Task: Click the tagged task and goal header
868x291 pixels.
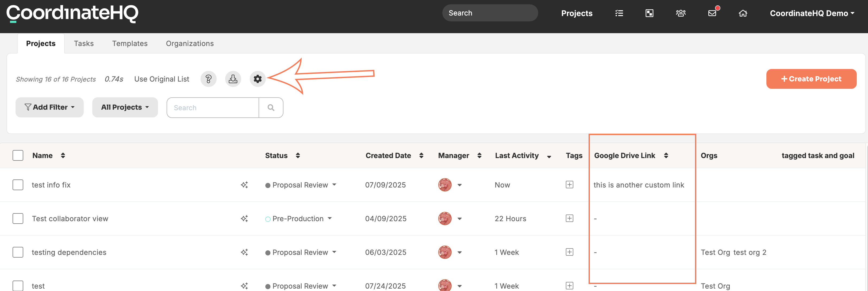Action: click(818, 155)
